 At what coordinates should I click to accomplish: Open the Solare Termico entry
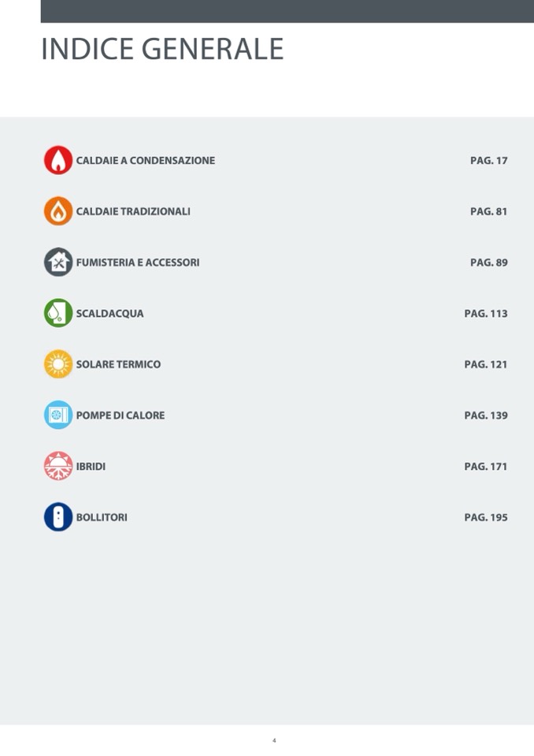(118, 364)
